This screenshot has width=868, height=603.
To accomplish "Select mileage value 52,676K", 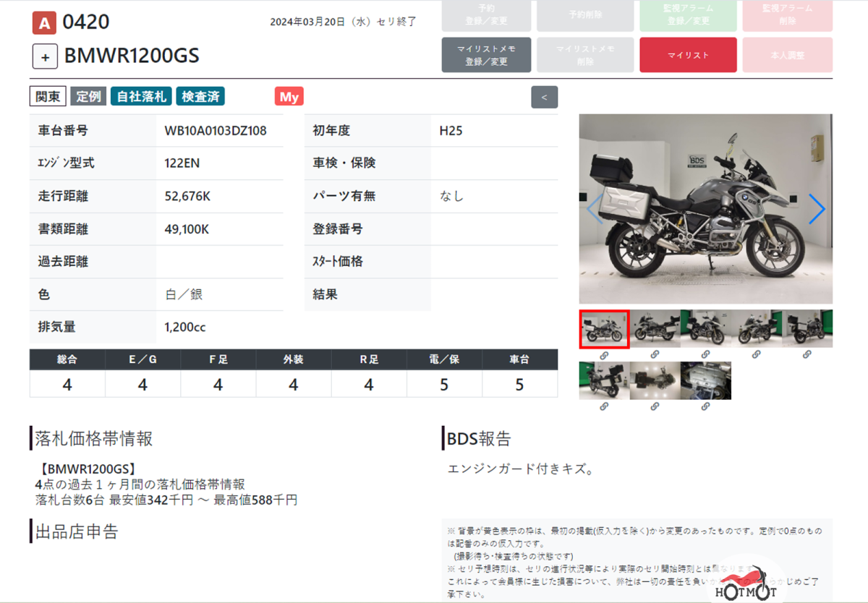I will (187, 196).
